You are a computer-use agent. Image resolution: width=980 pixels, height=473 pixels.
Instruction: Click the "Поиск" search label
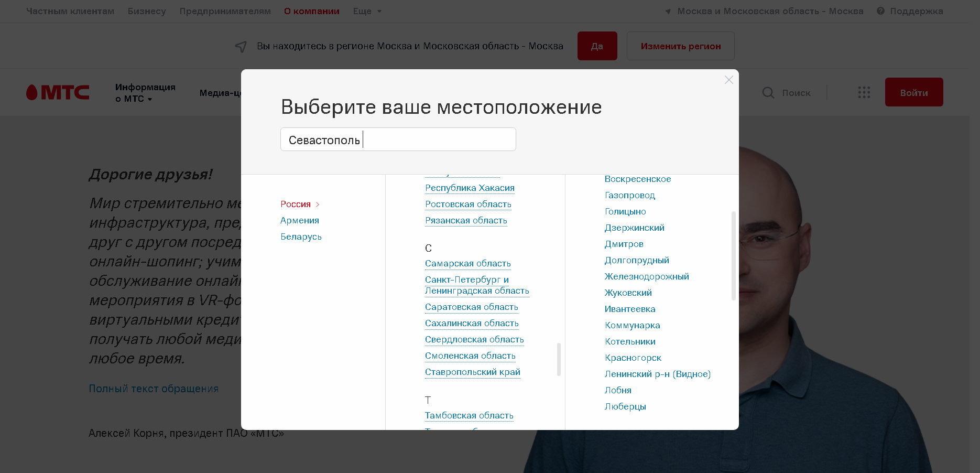coord(796,93)
